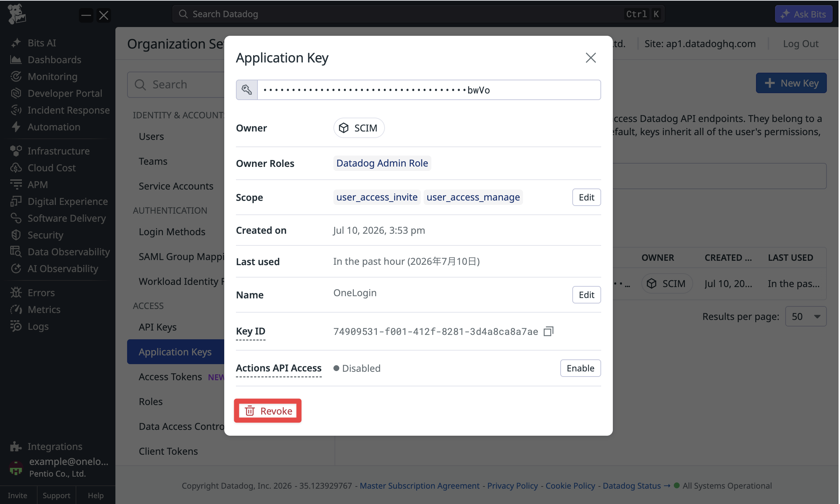Open Roles settings page
Image resolution: width=840 pixels, height=504 pixels.
point(150,401)
